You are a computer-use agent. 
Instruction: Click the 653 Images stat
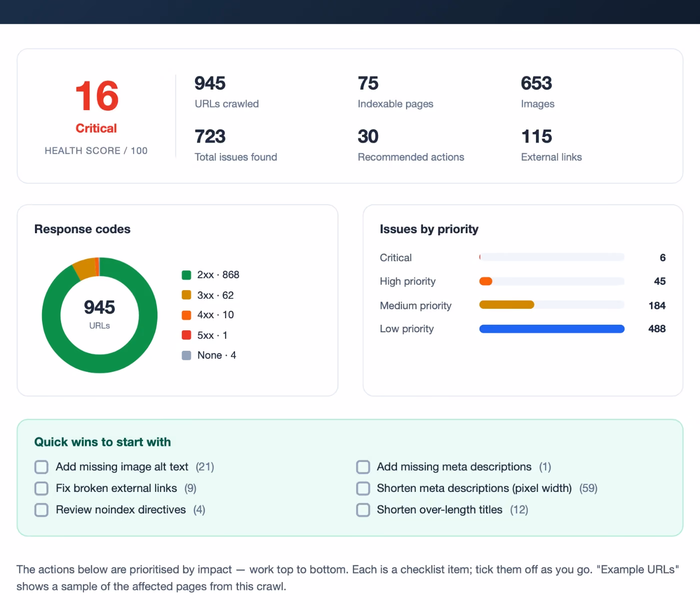point(537,92)
